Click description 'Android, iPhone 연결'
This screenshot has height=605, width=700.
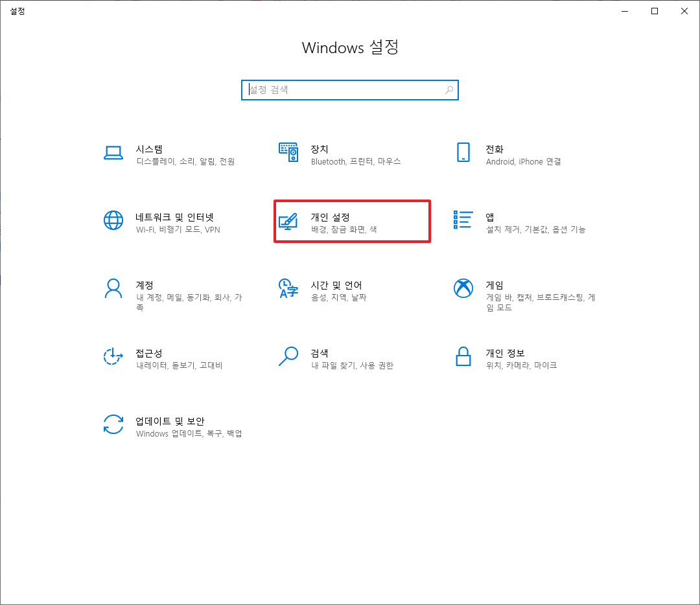[x=524, y=161]
